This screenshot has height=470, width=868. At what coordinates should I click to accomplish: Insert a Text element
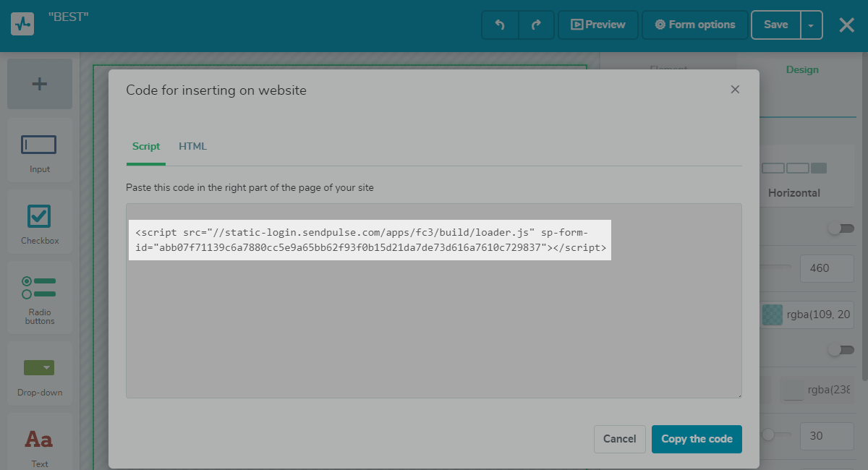[39, 443]
